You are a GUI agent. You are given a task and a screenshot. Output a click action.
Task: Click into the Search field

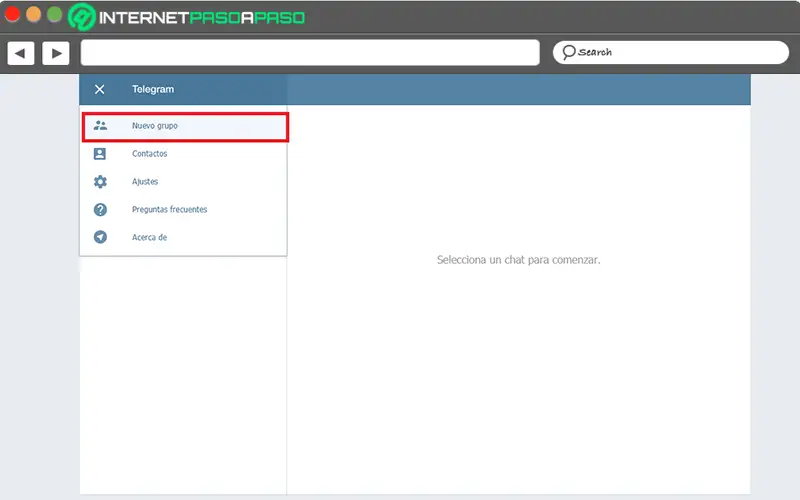[670, 52]
